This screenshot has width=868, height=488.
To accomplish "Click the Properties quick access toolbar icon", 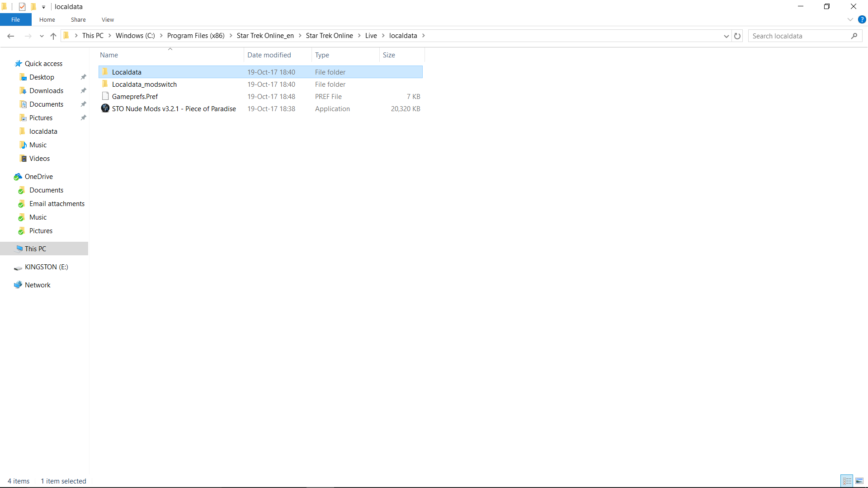I will pyautogui.click(x=22, y=7).
